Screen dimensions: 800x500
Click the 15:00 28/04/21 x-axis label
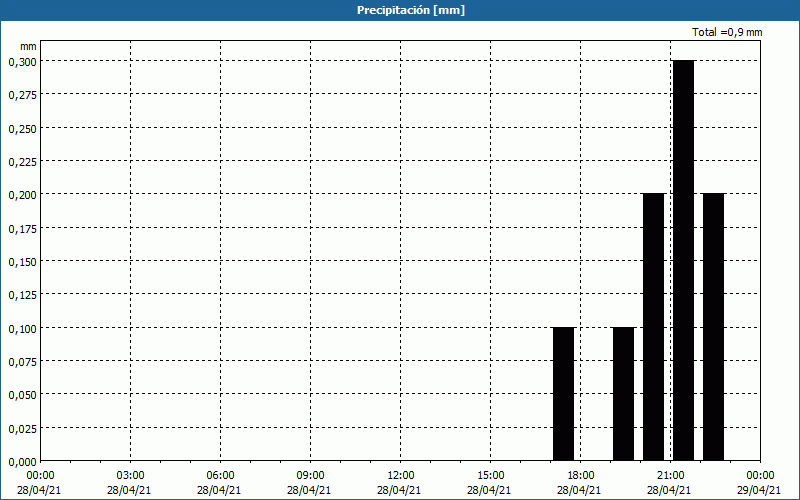(x=489, y=483)
